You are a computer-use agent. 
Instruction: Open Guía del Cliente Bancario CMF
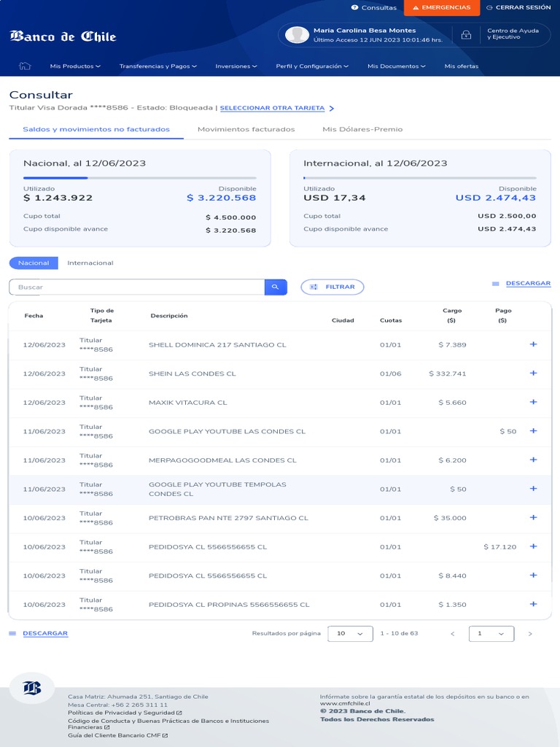(117, 735)
